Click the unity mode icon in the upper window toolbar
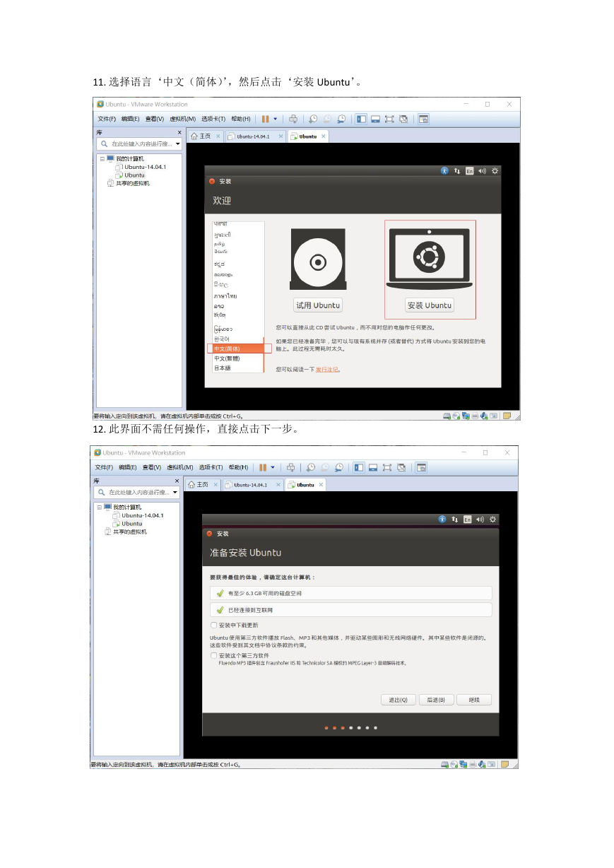This screenshot has width=614, height=868. point(403,119)
